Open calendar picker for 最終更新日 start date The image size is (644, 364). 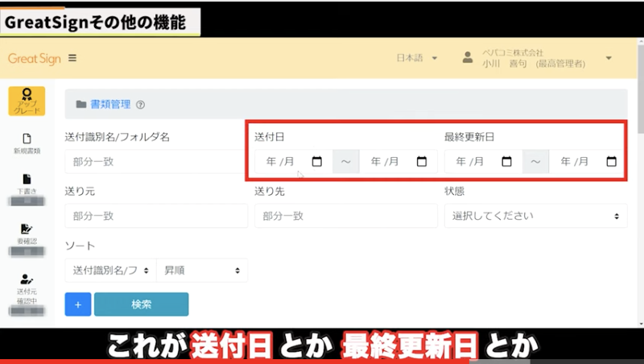pyautogui.click(x=506, y=162)
